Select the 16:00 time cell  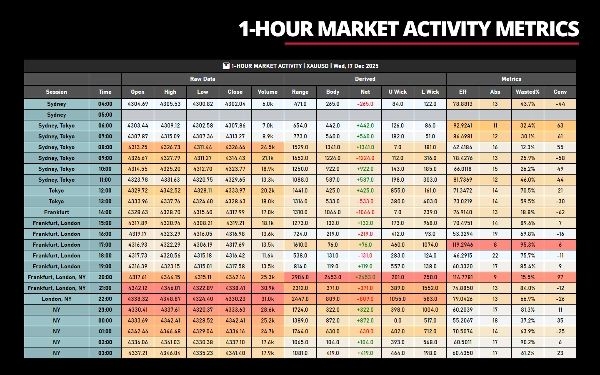(105, 234)
